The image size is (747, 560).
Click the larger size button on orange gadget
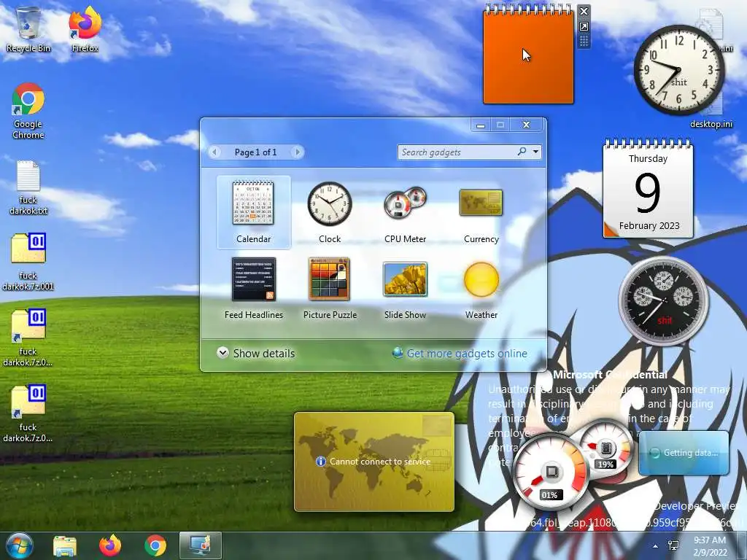584,27
